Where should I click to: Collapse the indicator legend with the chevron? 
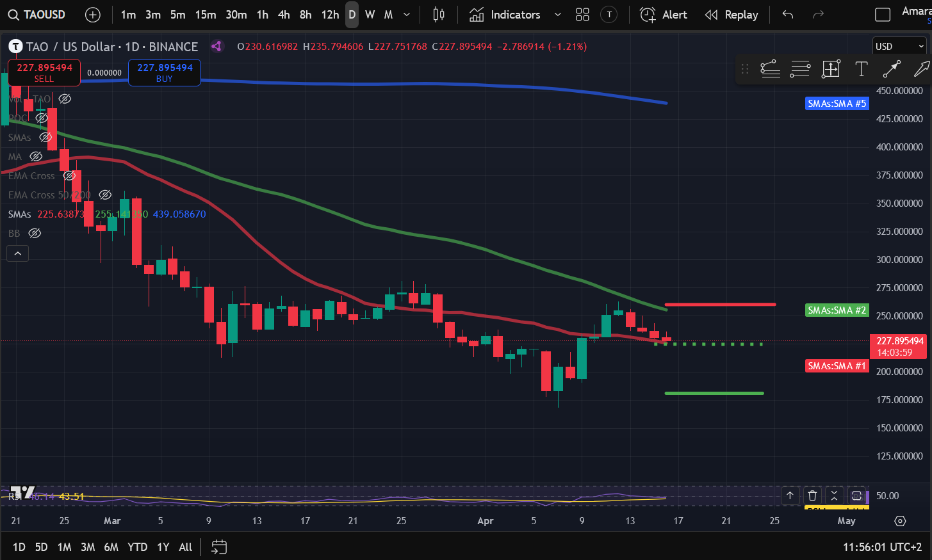(18, 253)
